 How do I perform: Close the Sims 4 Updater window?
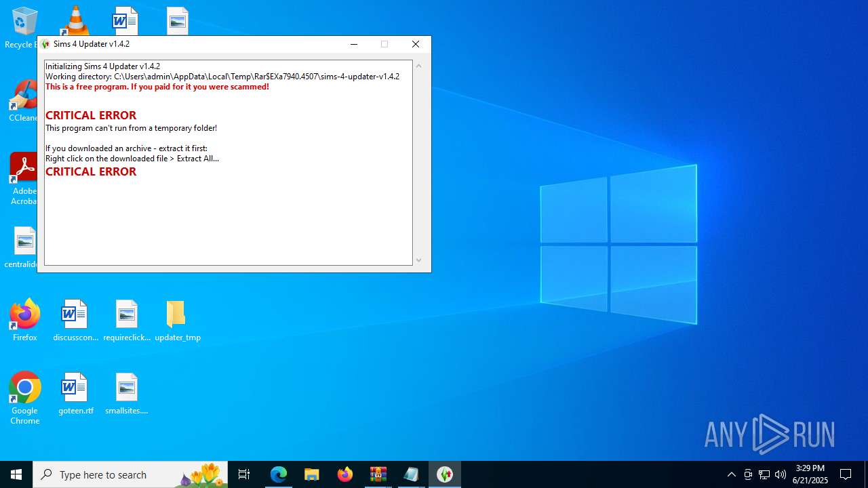tap(416, 44)
